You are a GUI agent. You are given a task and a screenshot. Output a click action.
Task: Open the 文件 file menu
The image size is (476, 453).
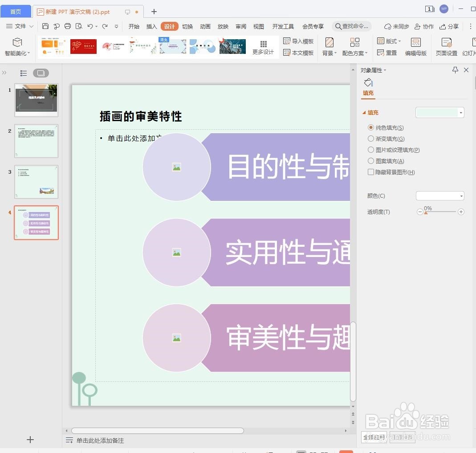point(19,26)
